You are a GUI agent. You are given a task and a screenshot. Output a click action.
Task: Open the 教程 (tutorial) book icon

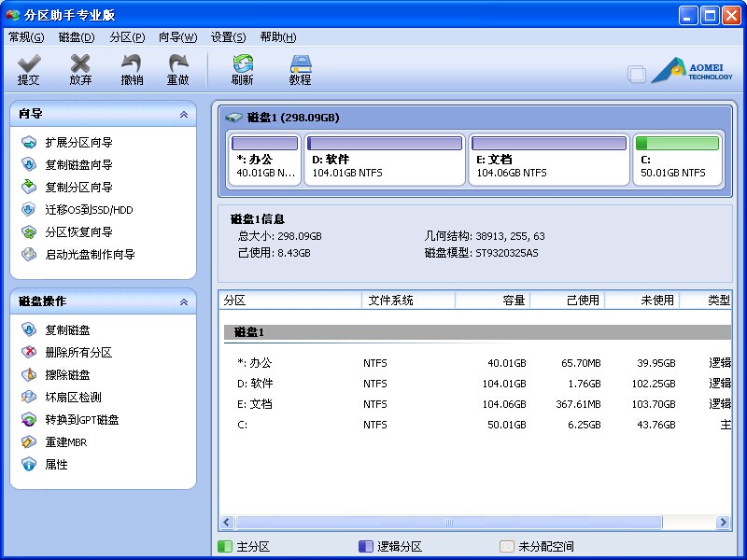tap(300, 63)
